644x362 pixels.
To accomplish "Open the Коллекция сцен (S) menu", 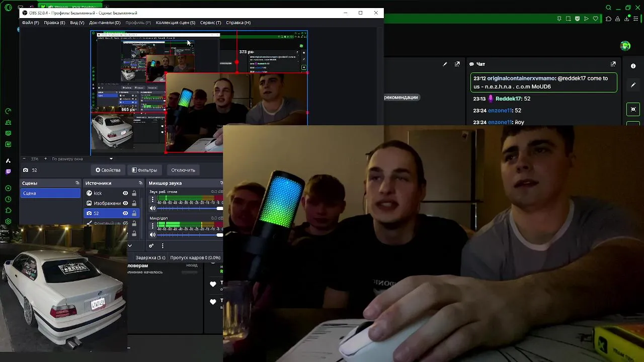I will [176, 23].
